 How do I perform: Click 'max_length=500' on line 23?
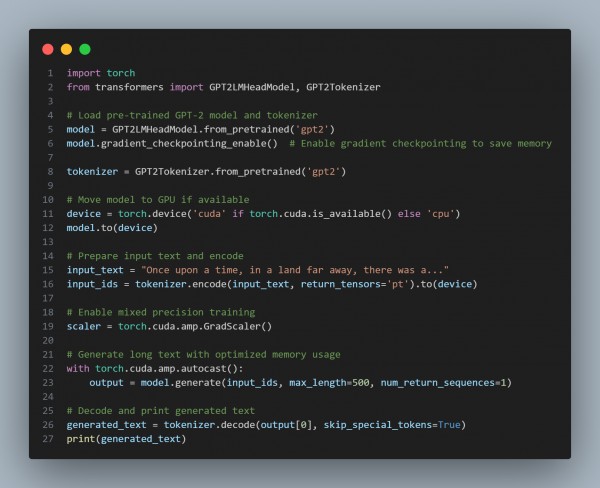click(329, 383)
